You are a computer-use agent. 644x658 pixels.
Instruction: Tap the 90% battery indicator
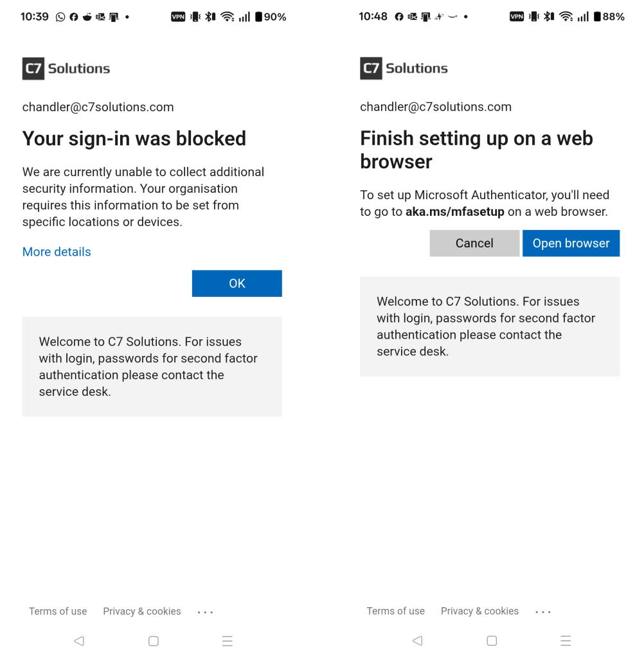coord(271,17)
